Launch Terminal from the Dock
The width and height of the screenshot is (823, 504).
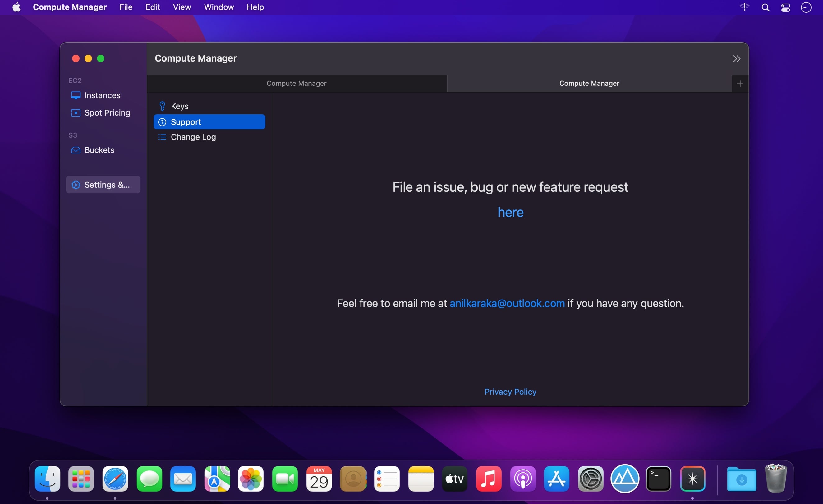[x=658, y=479]
